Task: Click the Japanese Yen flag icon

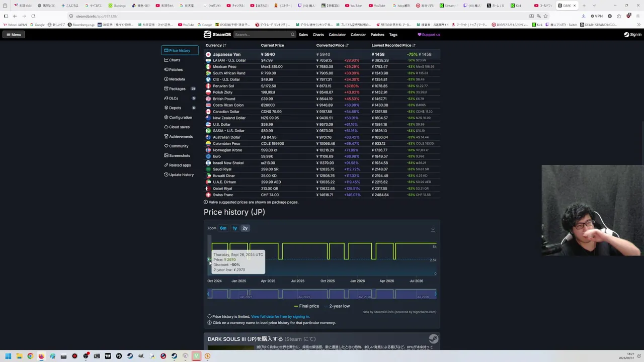Action: click(x=208, y=54)
